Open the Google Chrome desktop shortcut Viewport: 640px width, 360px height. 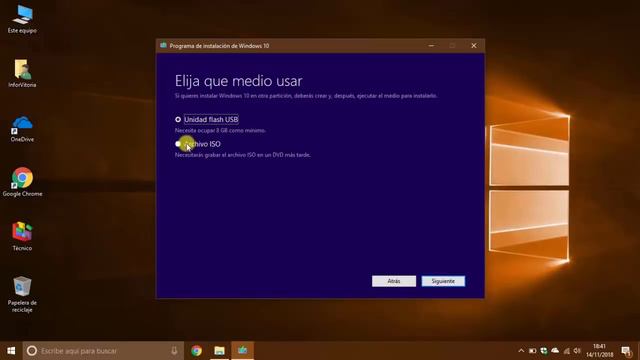[x=22, y=182]
